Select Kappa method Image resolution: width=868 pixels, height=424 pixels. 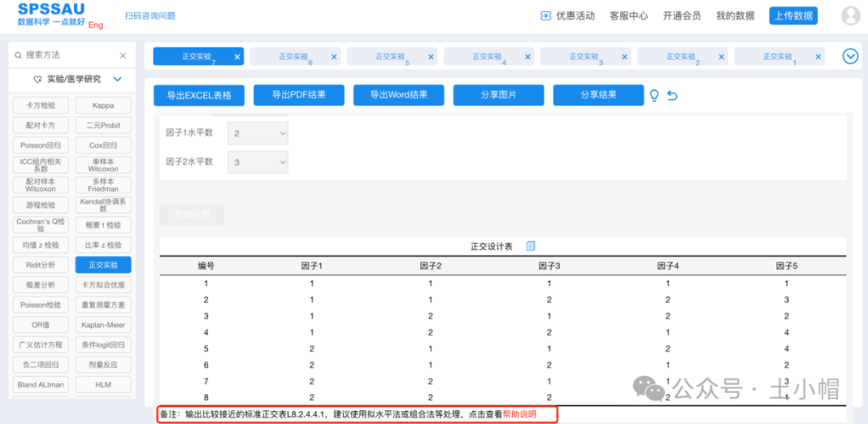tap(104, 105)
